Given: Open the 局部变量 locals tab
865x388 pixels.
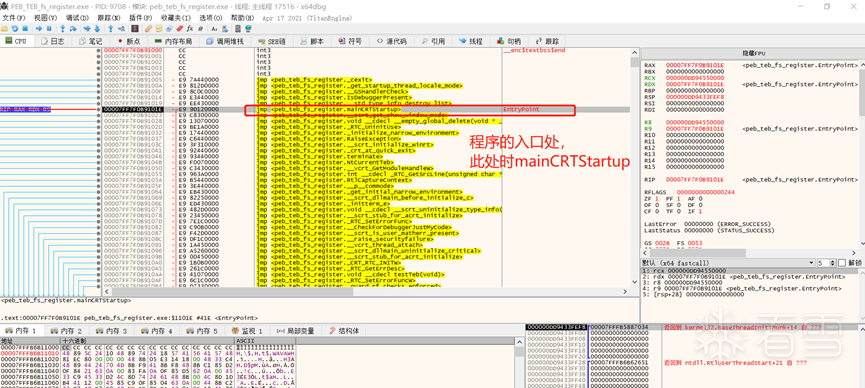Looking at the screenshot, I should coord(296,331).
